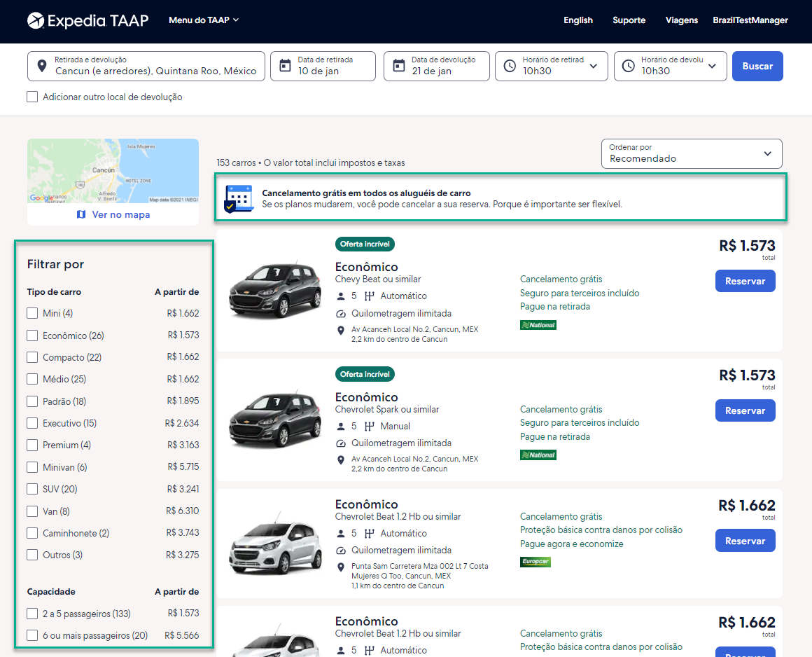812x657 pixels.
Task: Check the Adicionar outro local de devolução box
Action: tap(32, 97)
